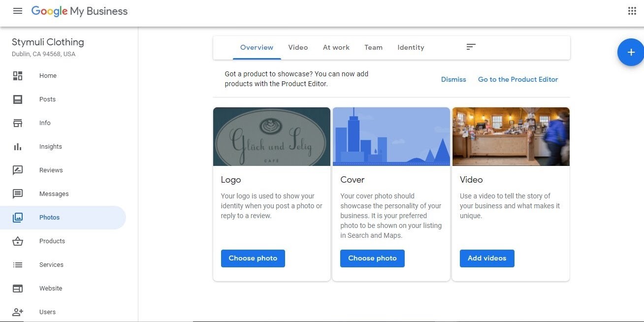The image size is (644, 322).
Task: Open the Services icon
Action: (18, 264)
